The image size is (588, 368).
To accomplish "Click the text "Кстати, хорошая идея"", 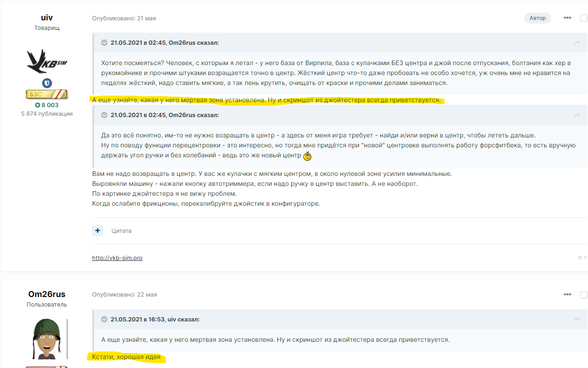I will [x=126, y=358].
